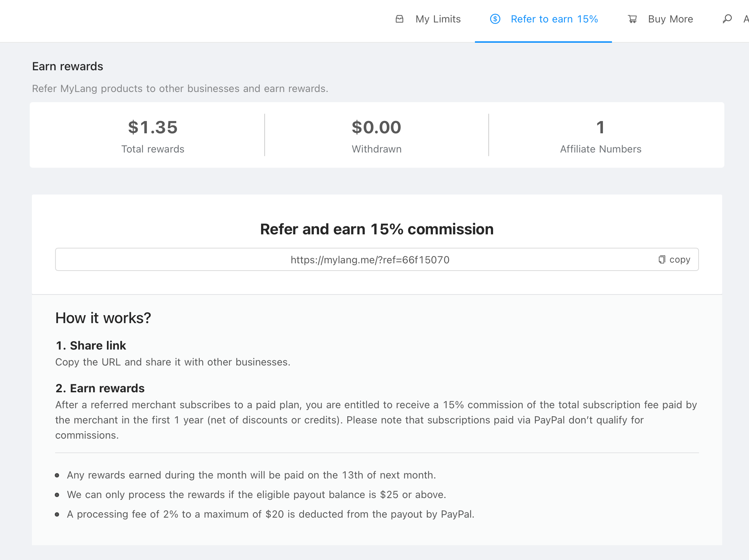Open the My Limits tab
The image size is (749, 560).
point(438,19)
